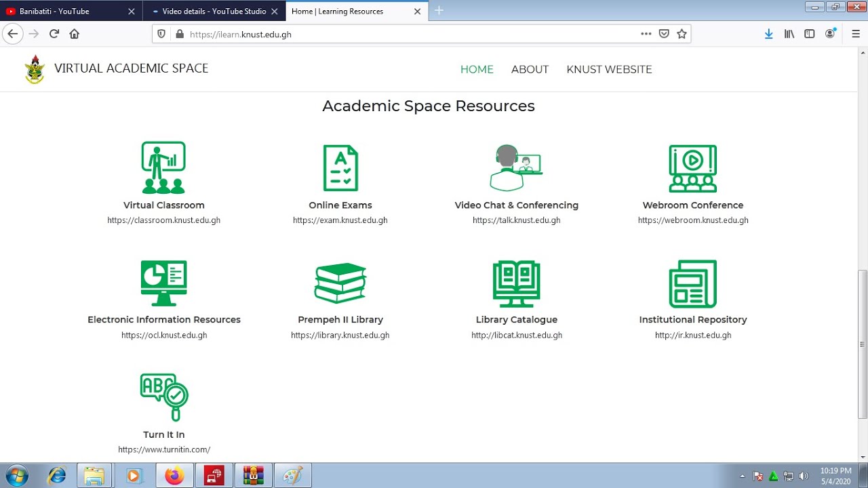Open the ABOUT navigation item

[x=530, y=69]
